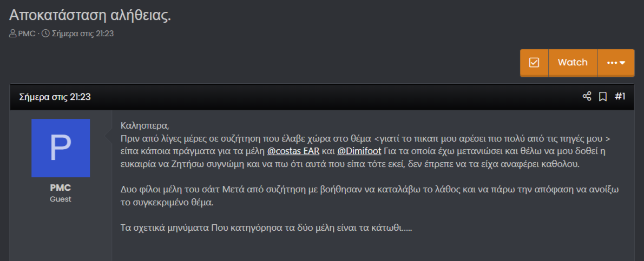Click the post header timestamp Σήμερα στις 21:23

pyautogui.click(x=55, y=97)
